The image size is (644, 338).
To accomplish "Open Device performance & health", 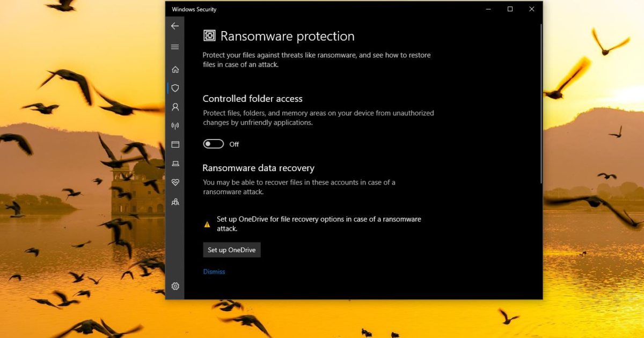I will (175, 182).
